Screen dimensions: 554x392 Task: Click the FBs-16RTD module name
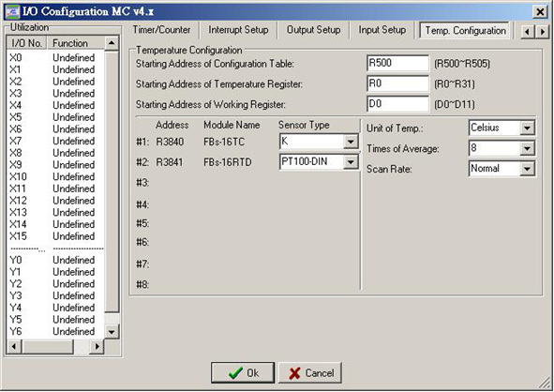228,162
